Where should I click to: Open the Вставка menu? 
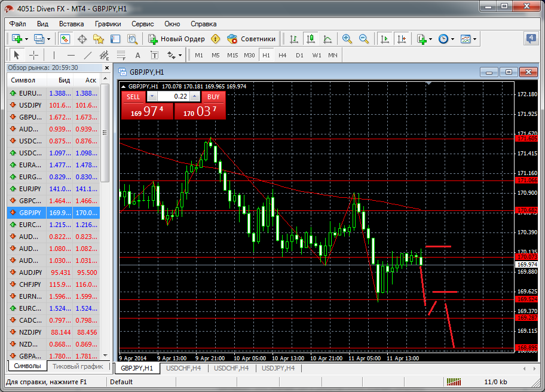(x=71, y=24)
